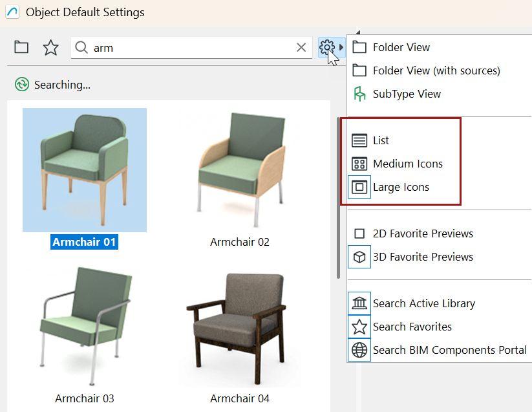The width and height of the screenshot is (532, 412).
Task: Enable the 2D Favorite Previews checkbox
Action: [359, 233]
